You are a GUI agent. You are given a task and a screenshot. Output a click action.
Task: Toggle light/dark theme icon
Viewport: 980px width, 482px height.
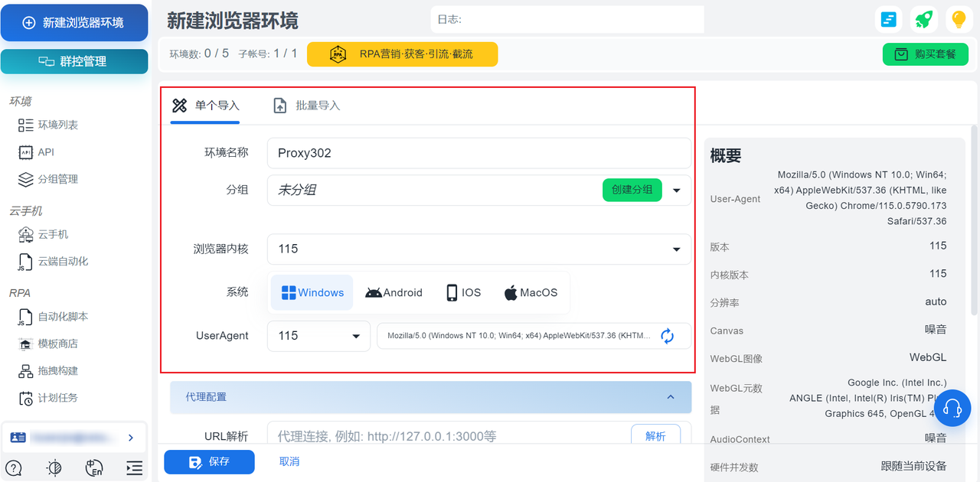[54, 468]
